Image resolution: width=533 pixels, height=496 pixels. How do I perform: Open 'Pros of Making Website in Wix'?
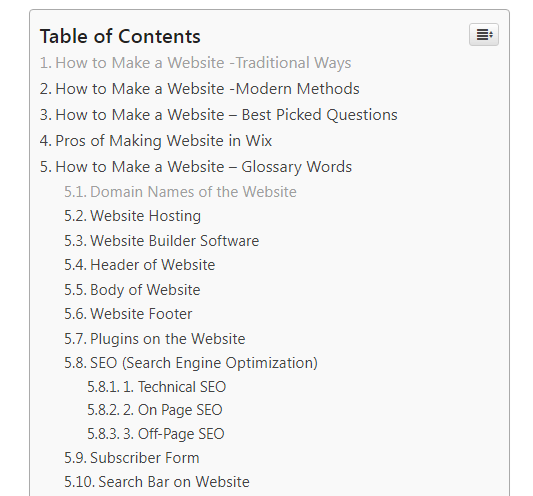156,141
